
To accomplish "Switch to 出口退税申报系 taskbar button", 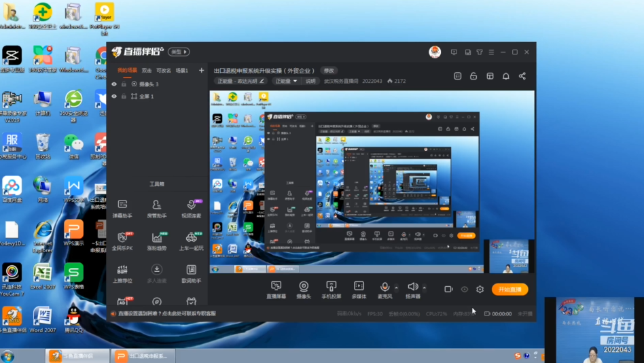I will (x=143, y=356).
